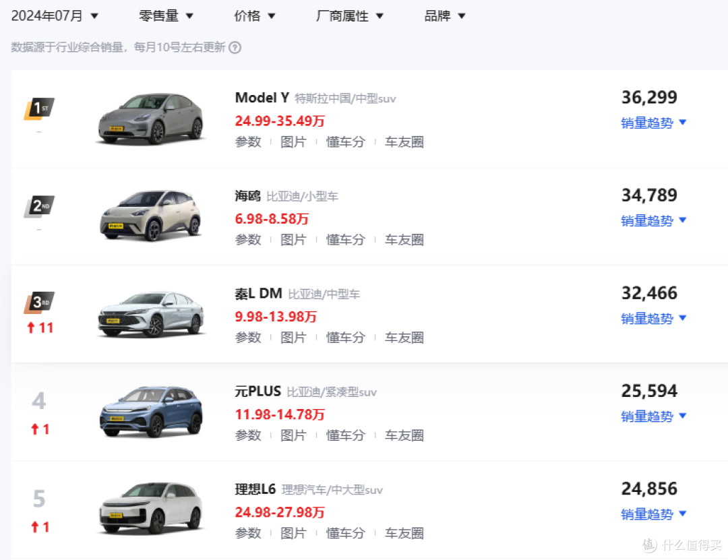The width and height of the screenshot is (728, 560).
Task: Open the 海鸥 title link
Action: pyautogui.click(x=247, y=196)
